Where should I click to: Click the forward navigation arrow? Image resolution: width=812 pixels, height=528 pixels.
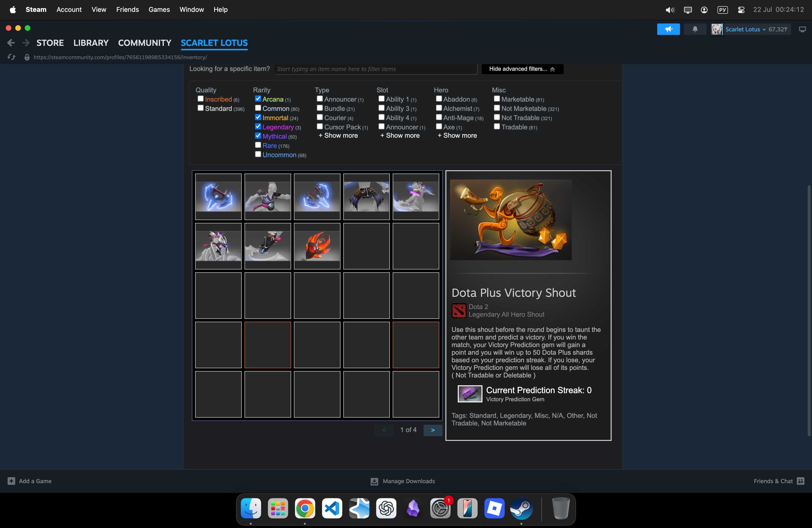click(26, 43)
